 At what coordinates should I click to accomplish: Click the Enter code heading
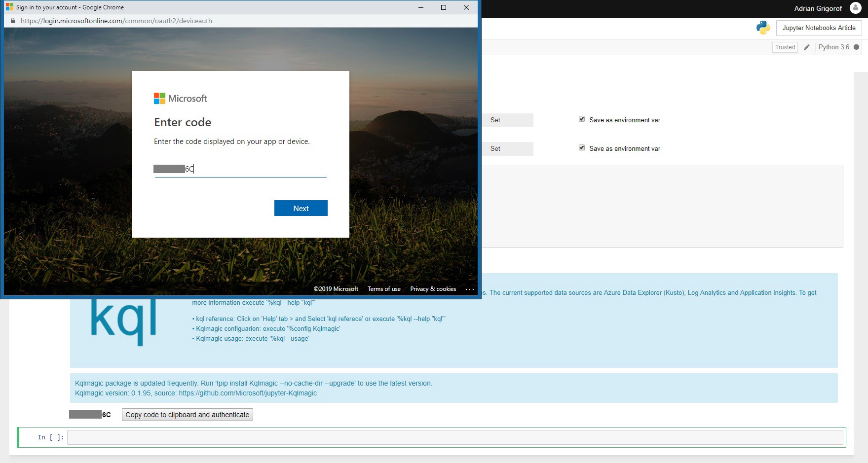183,122
